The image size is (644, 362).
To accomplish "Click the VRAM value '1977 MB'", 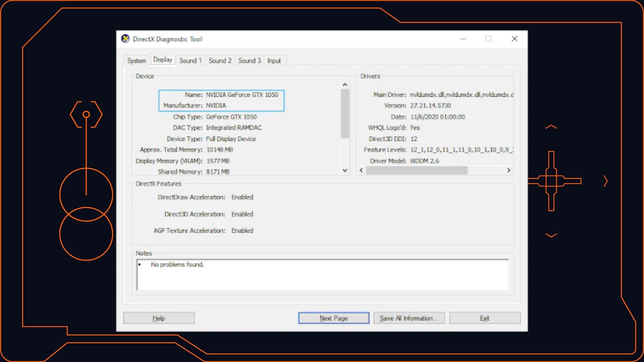I will [x=218, y=161].
